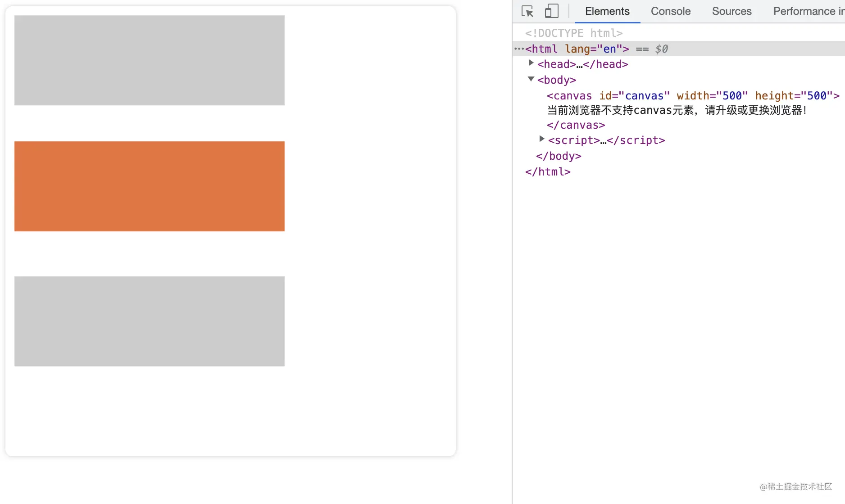Select the canvas element opening tag

693,95
